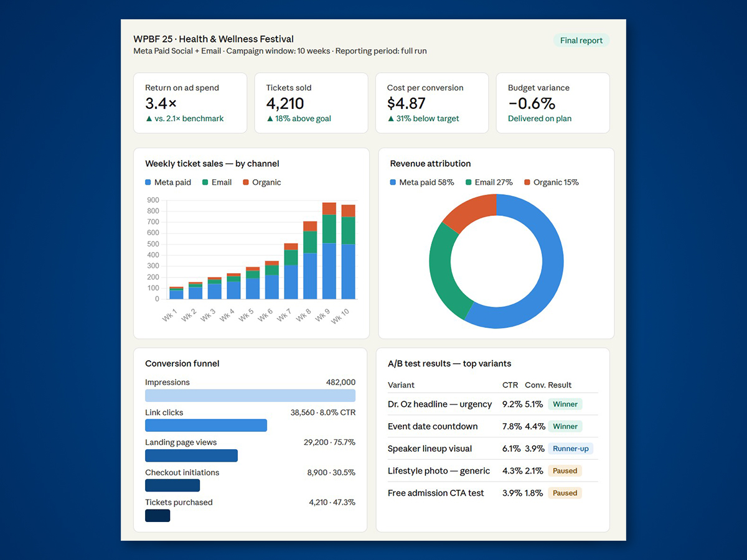Click the Runner-up badge for Speaker lineup visual
The height and width of the screenshot is (560, 747).
pos(570,449)
